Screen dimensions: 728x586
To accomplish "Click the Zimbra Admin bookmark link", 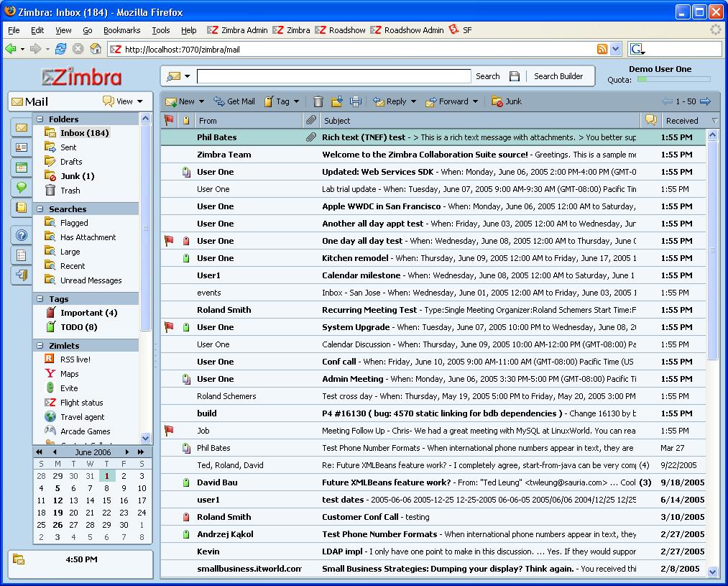I will point(241,30).
